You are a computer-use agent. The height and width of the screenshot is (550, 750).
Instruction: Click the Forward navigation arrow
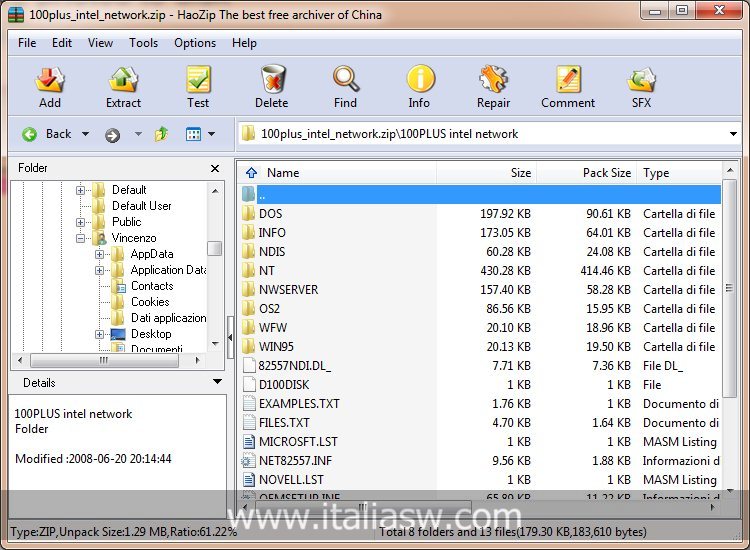112,135
